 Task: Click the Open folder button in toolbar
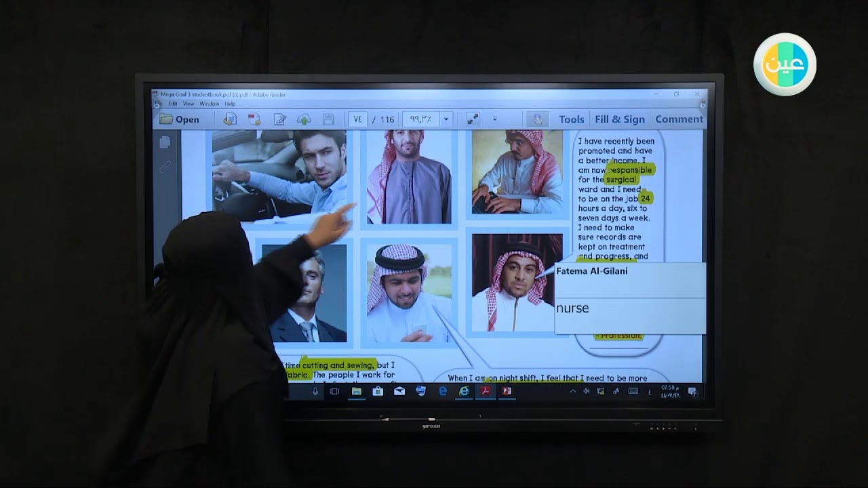[x=180, y=119]
